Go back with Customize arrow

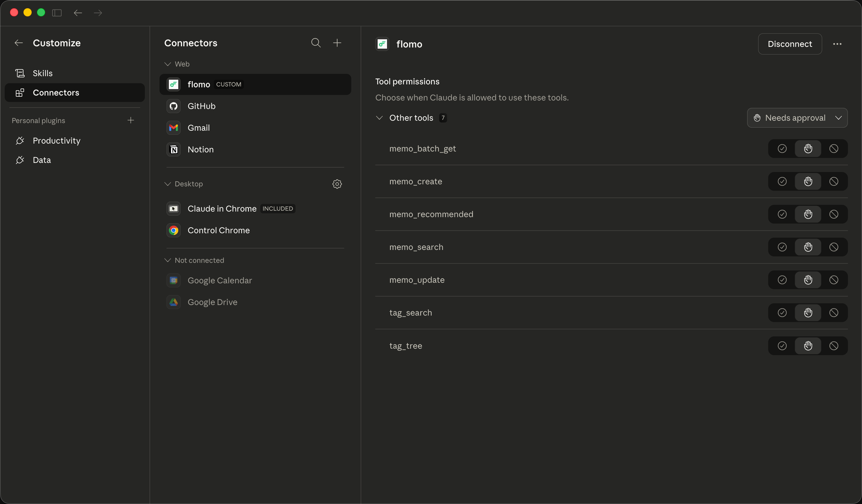coord(18,43)
